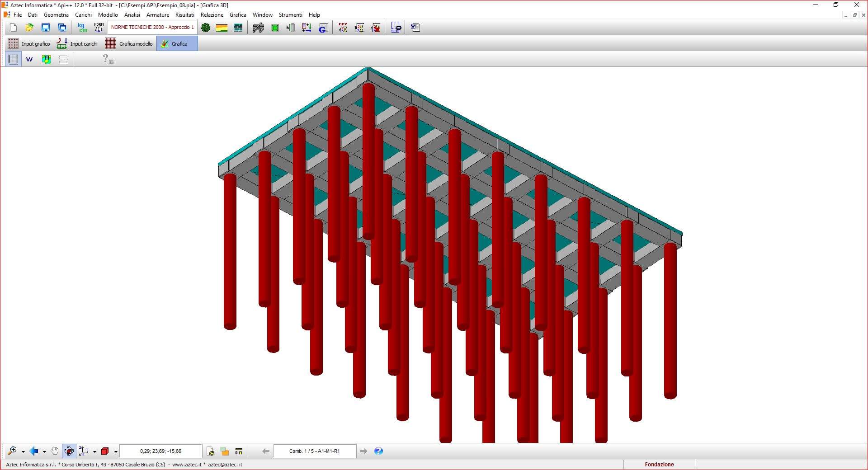The height and width of the screenshot is (470, 868).
Task: Click the Input carichi button
Action: [77, 44]
